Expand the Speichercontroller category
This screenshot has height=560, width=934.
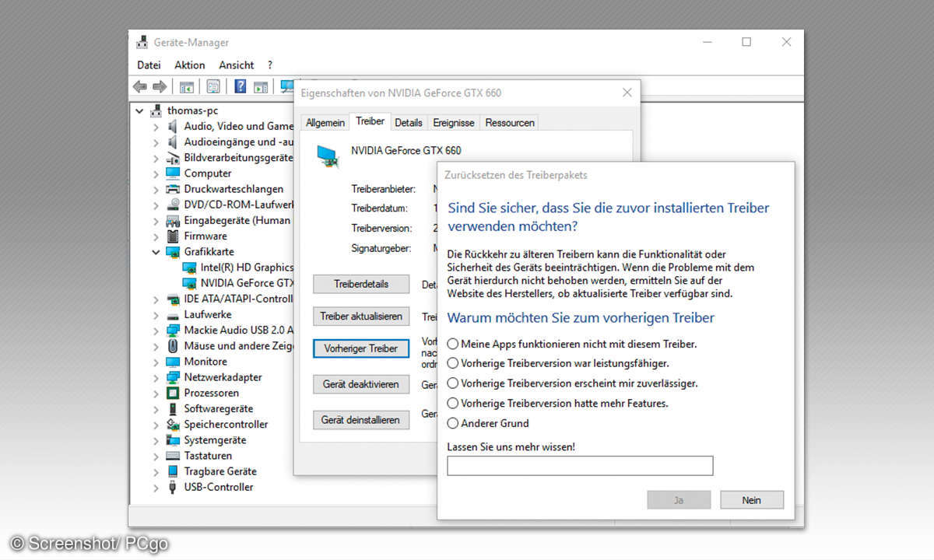pos(156,425)
